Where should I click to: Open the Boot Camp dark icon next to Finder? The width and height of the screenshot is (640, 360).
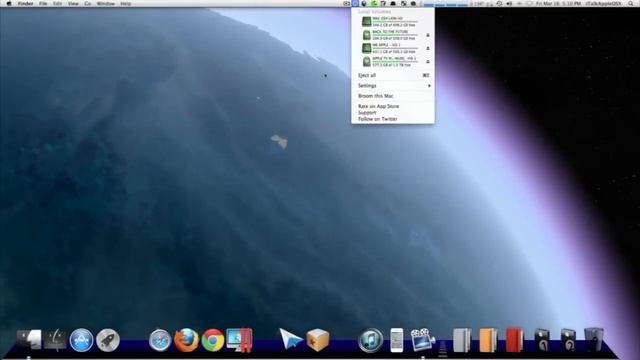tap(55, 340)
